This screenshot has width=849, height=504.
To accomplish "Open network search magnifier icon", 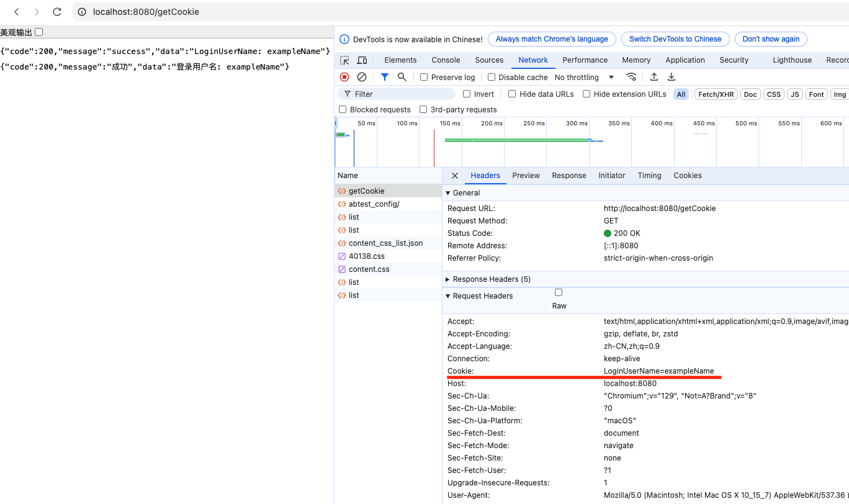I will click(402, 77).
